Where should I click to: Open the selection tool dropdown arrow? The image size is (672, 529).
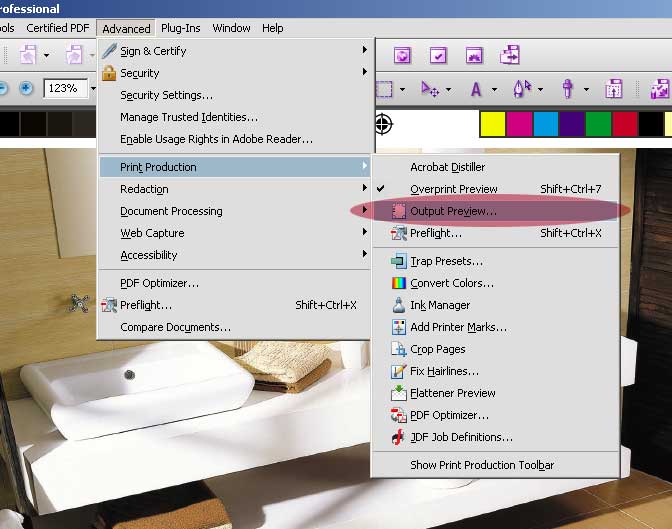402,90
